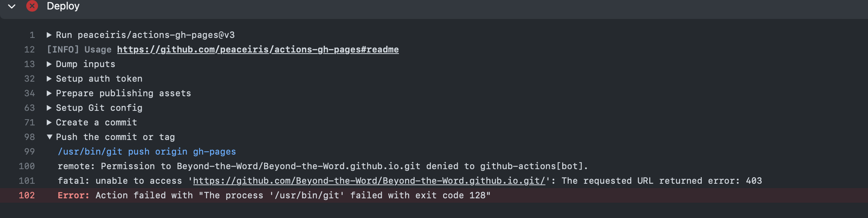Click the Permission denied remote message line
Screen dimensions: 868x218
[x=322, y=166]
